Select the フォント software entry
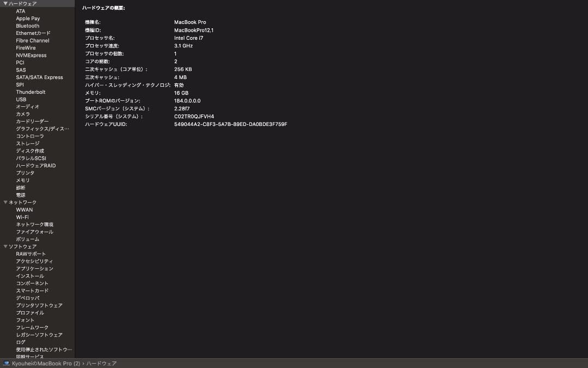The image size is (588, 368). click(x=24, y=320)
